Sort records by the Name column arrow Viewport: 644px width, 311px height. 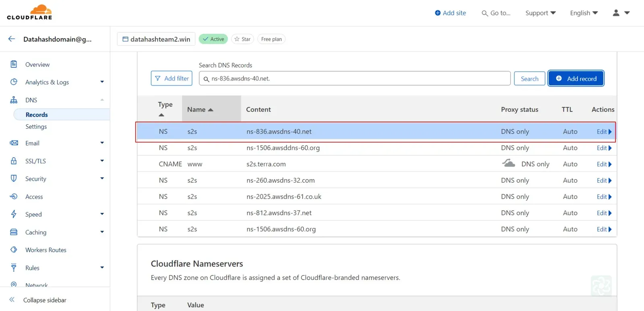[x=211, y=110]
